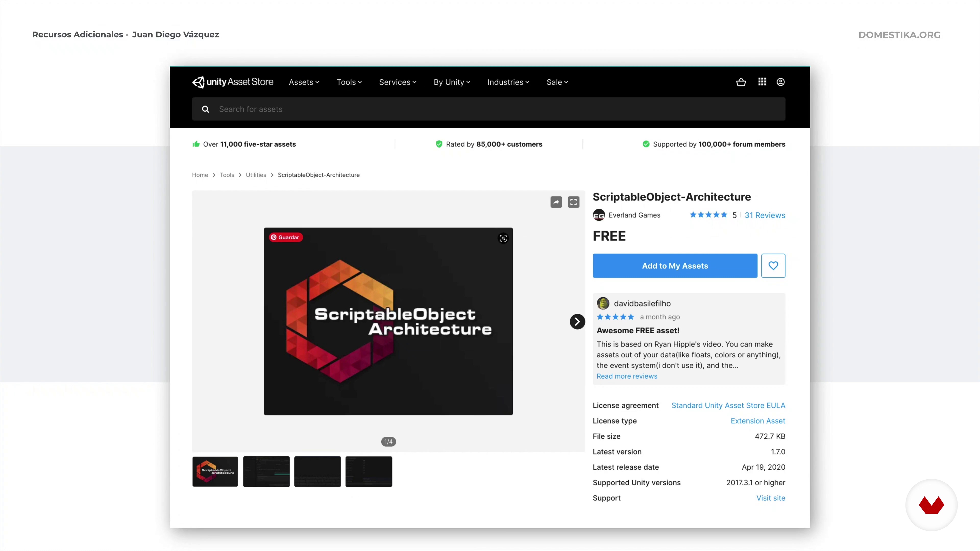Click into the Search for assets field

488,109
